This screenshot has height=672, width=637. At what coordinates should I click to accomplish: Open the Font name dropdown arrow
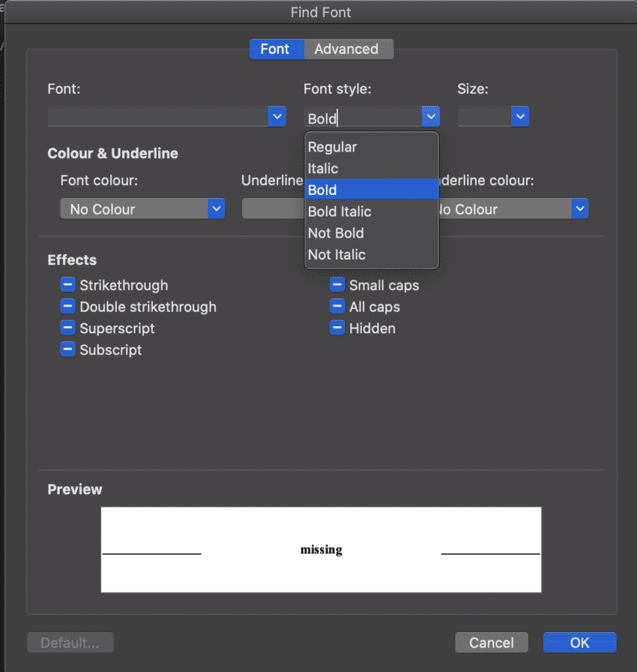coord(277,117)
